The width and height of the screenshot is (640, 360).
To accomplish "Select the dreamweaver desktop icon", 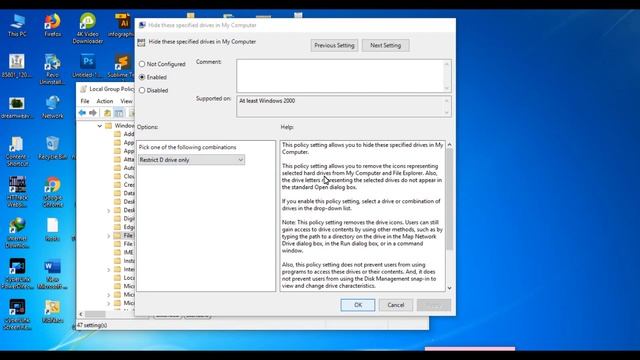I will [x=17, y=108].
